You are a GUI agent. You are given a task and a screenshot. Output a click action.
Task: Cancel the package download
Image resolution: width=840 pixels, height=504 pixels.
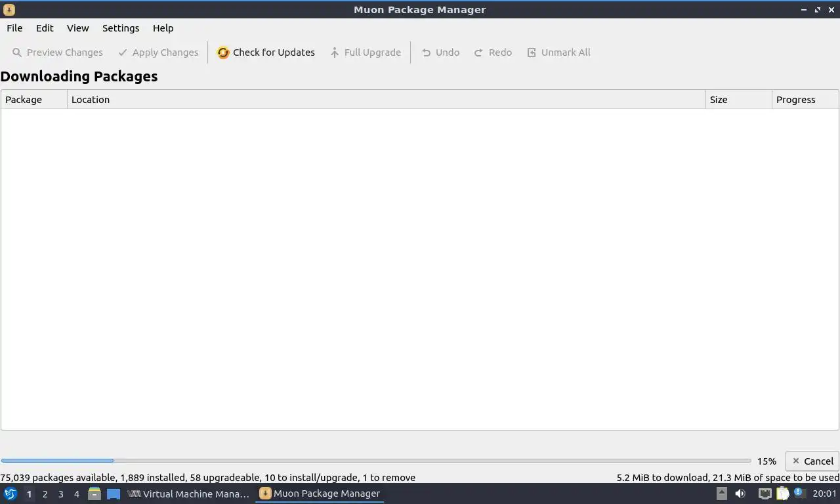coord(812,461)
